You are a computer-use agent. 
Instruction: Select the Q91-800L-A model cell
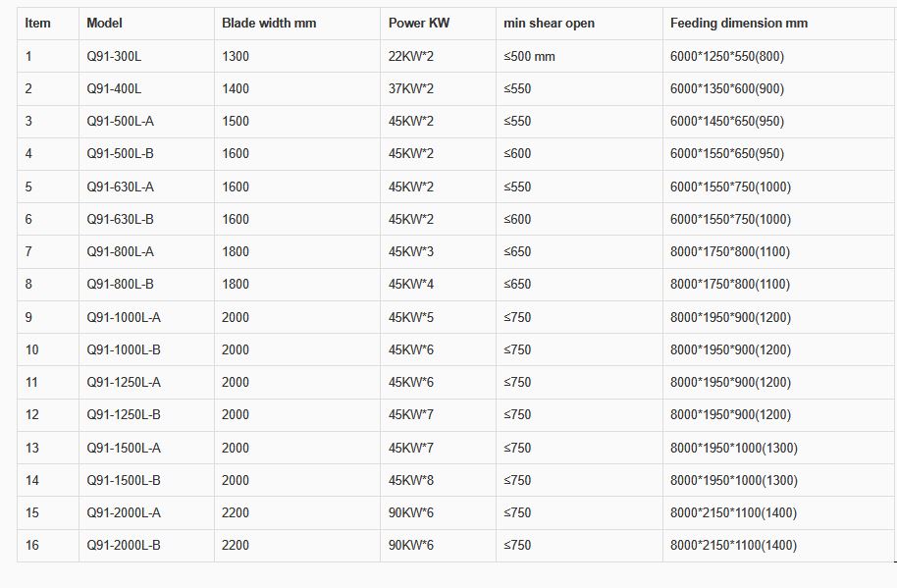(120, 251)
